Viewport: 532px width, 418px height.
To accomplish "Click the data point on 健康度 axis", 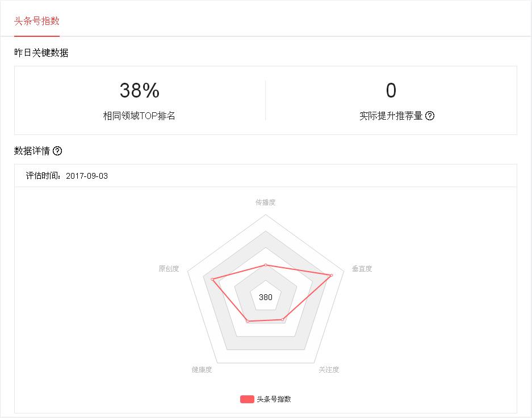I will click(x=248, y=322).
